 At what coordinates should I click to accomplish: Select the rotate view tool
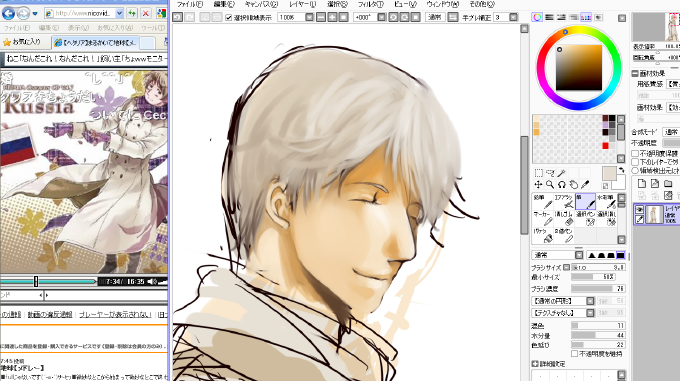(x=562, y=185)
